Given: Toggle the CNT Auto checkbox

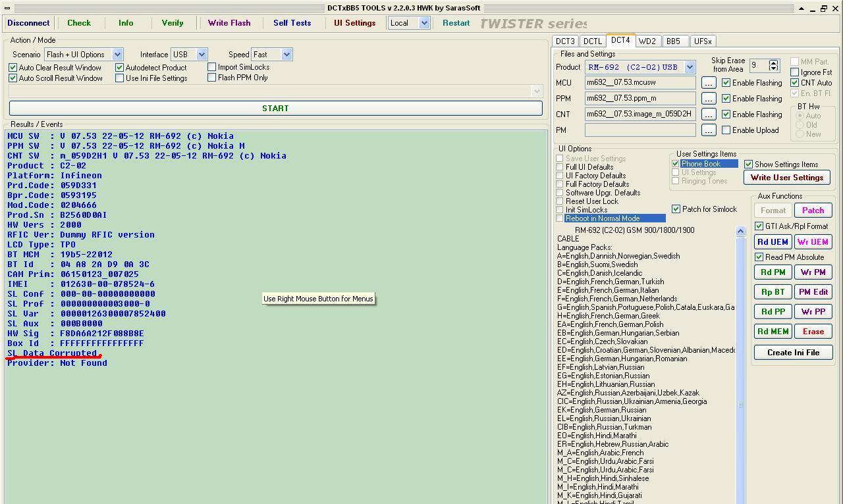Looking at the screenshot, I should 795,83.
